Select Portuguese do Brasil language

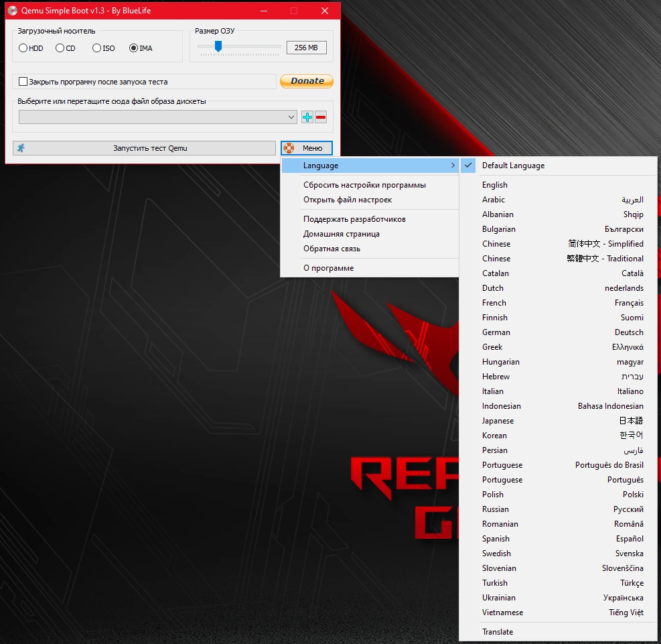click(x=558, y=465)
